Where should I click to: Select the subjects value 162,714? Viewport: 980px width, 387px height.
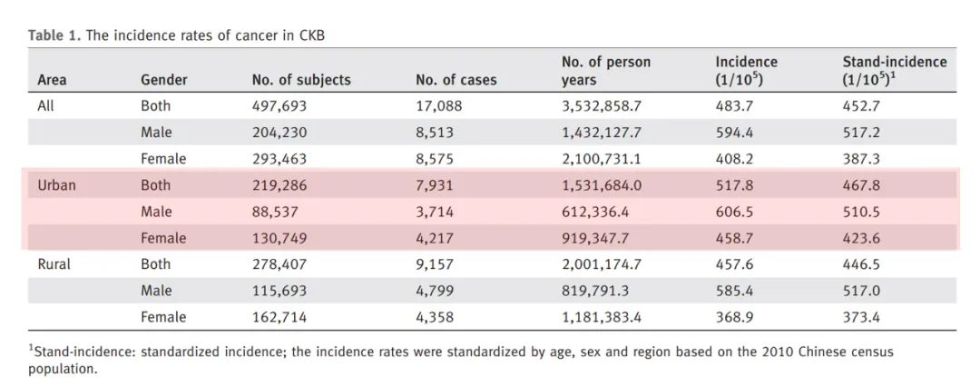(x=279, y=317)
